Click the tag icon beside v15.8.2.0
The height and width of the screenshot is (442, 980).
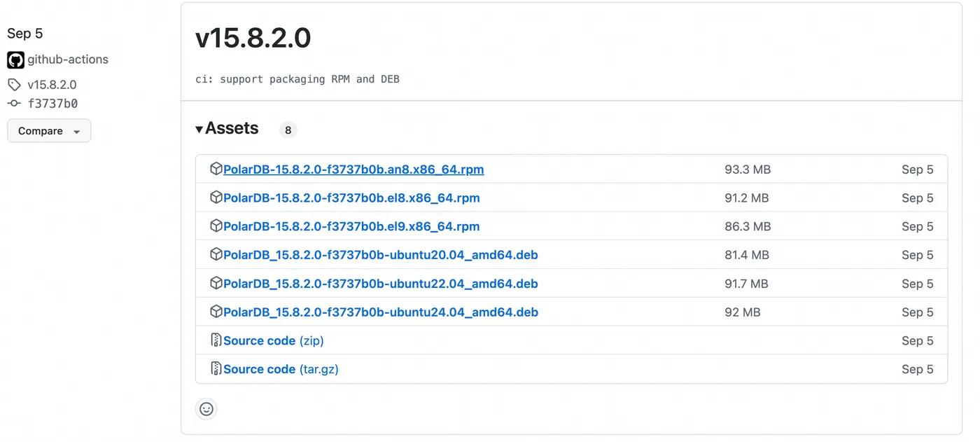tap(14, 85)
